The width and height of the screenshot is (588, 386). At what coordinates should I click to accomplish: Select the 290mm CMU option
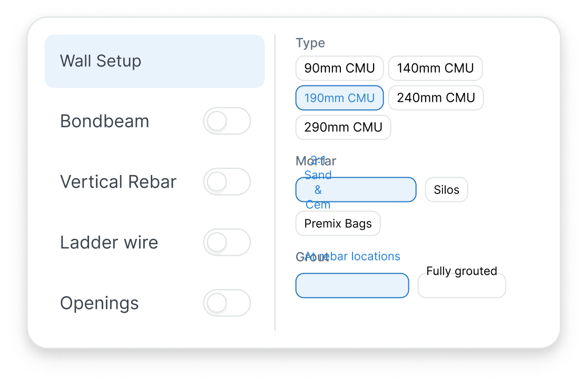[343, 127]
